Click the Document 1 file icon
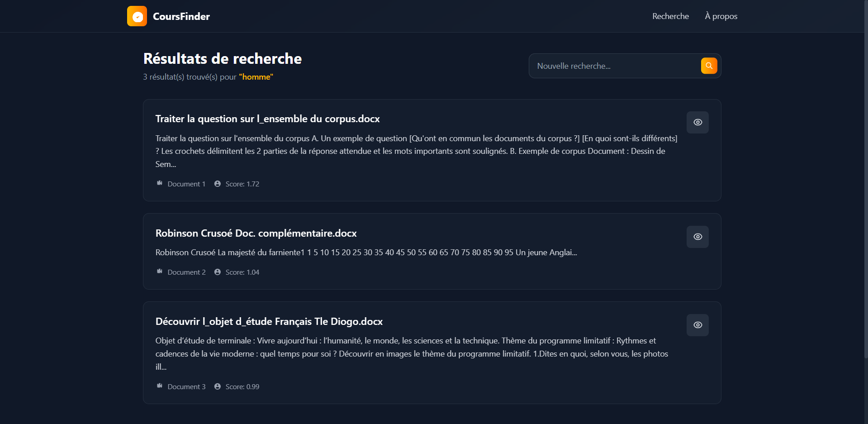The image size is (868, 424). pos(160,183)
